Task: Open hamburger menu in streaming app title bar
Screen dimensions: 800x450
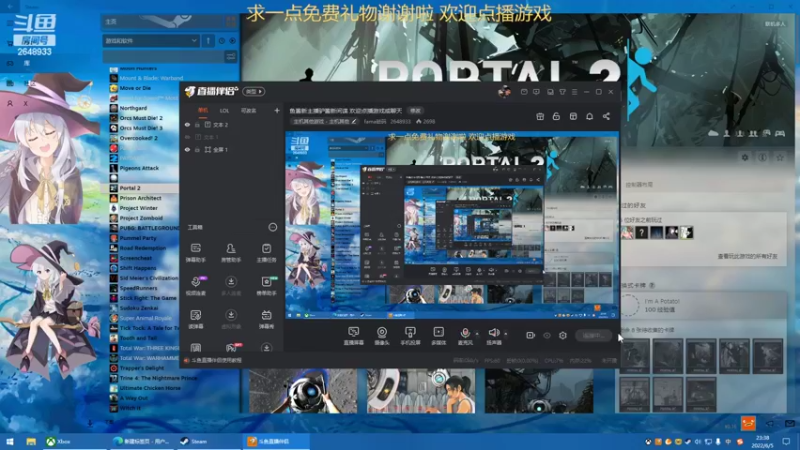Action: [x=574, y=92]
